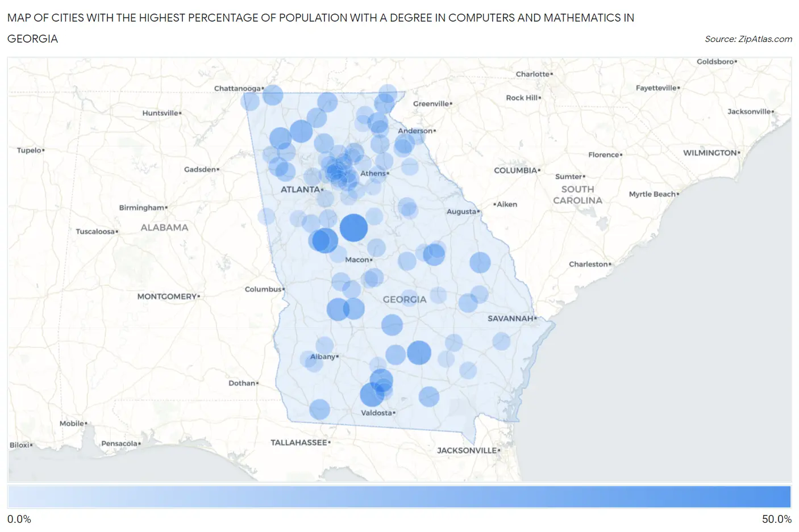Click the Columbus city label
Viewport: 799px width, 532px height.
click(263, 290)
